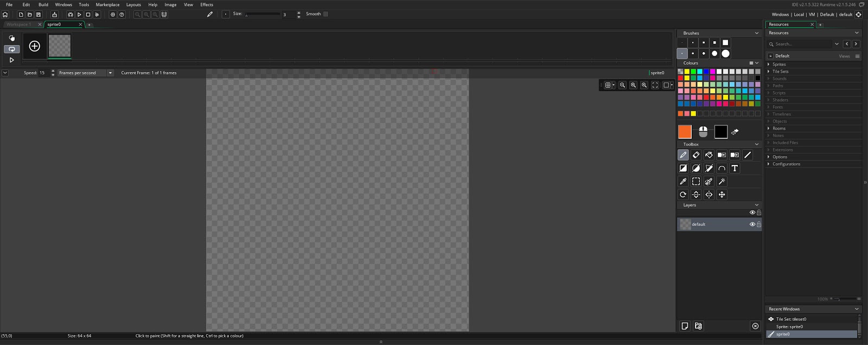The width and height of the screenshot is (868, 345).
Task: Hide the default layer eye icon
Action: 752,224
